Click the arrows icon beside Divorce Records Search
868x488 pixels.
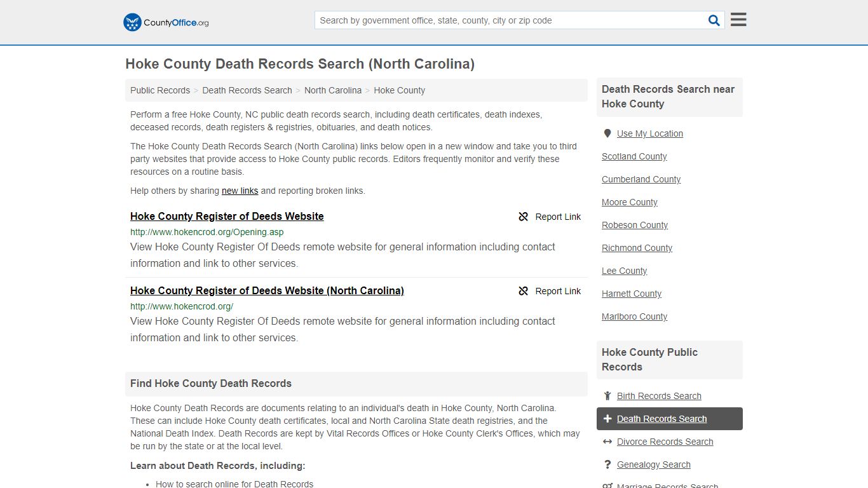click(607, 442)
